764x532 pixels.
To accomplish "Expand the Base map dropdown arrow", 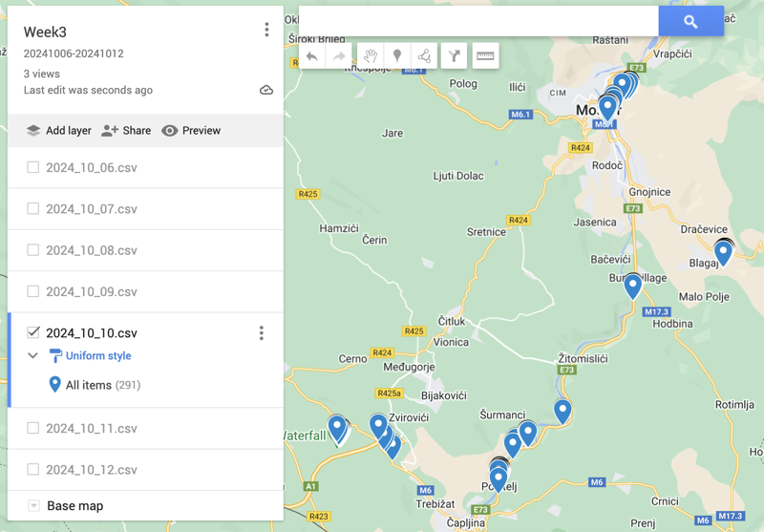I will point(34,505).
